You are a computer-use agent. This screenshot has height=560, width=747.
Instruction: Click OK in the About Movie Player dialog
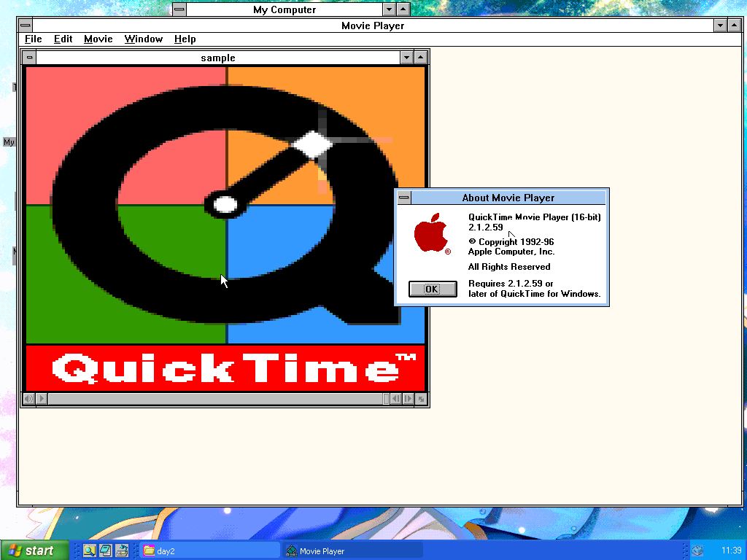point(432,289)
